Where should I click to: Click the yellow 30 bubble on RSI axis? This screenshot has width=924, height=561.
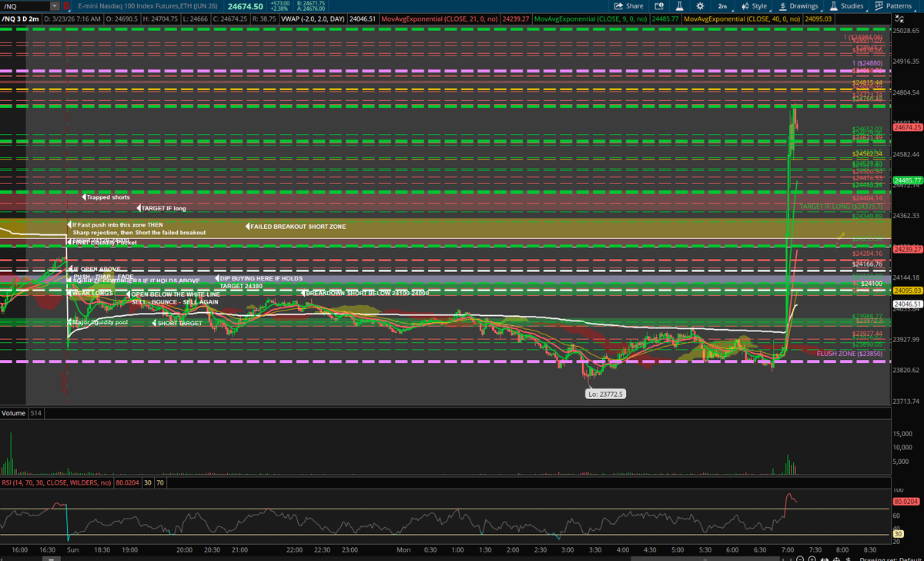tap(898, 534)
